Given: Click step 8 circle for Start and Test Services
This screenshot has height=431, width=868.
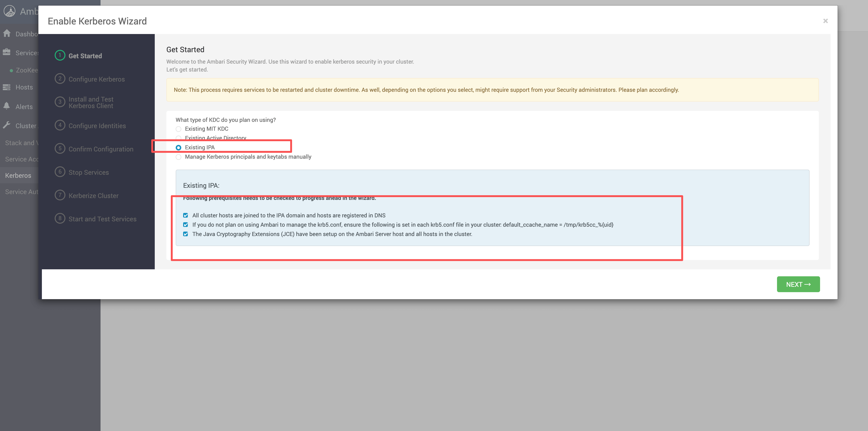Looking at the screenshot, I should point(60,219).
